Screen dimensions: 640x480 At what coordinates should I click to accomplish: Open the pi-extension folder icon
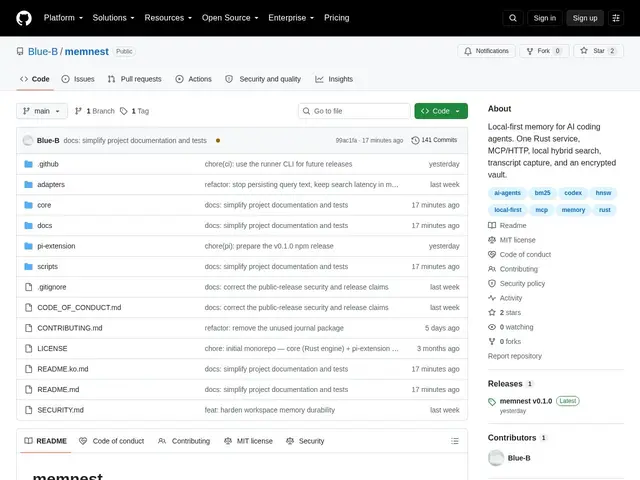[x=28, y=246]
